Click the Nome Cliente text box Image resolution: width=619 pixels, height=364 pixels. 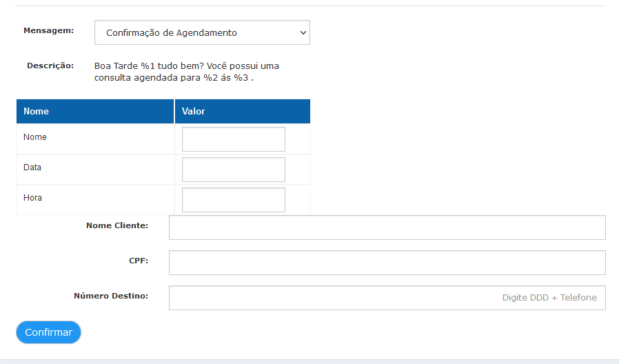pos(387,228)
